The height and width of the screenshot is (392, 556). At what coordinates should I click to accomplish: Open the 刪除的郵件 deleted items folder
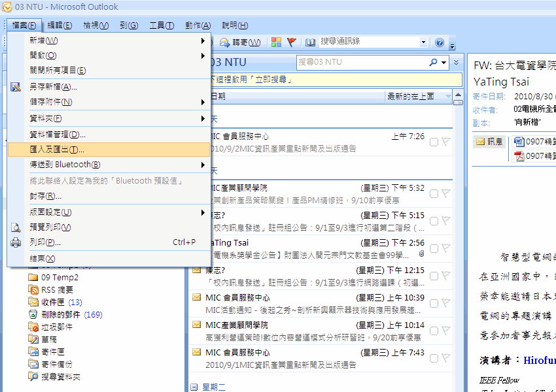coord(65,314)
